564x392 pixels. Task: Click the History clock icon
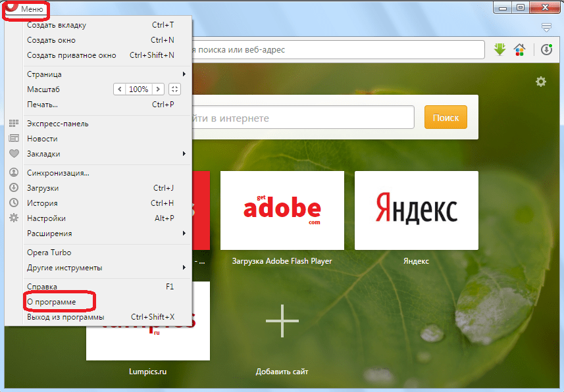tap(14, 203)
